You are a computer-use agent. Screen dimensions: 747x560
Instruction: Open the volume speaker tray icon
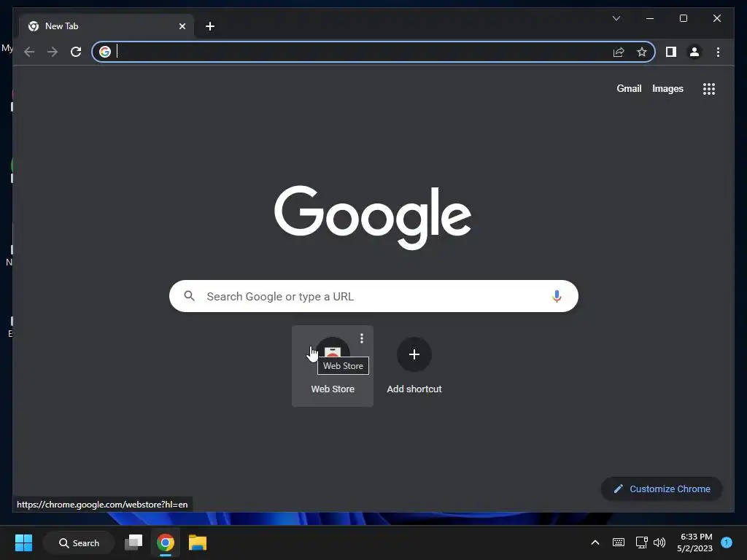(x=659, y=542)
